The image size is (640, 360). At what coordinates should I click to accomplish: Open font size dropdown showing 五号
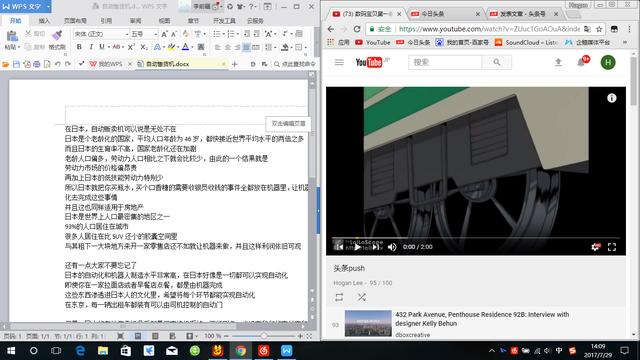[156, 34]
